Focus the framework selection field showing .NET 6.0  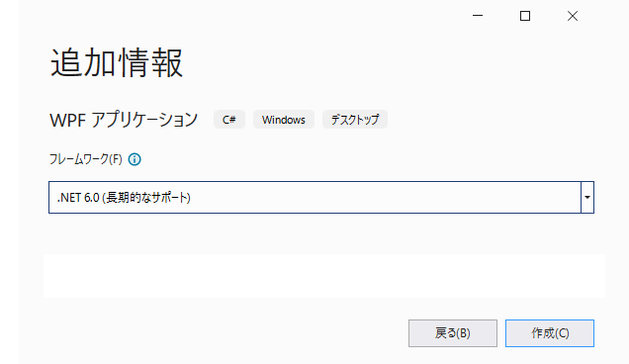point(314,197)
